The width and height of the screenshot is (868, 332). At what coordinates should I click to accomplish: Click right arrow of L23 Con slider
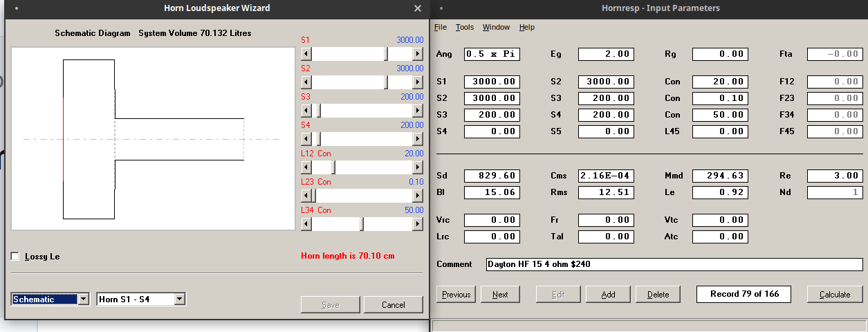[418, 196]
